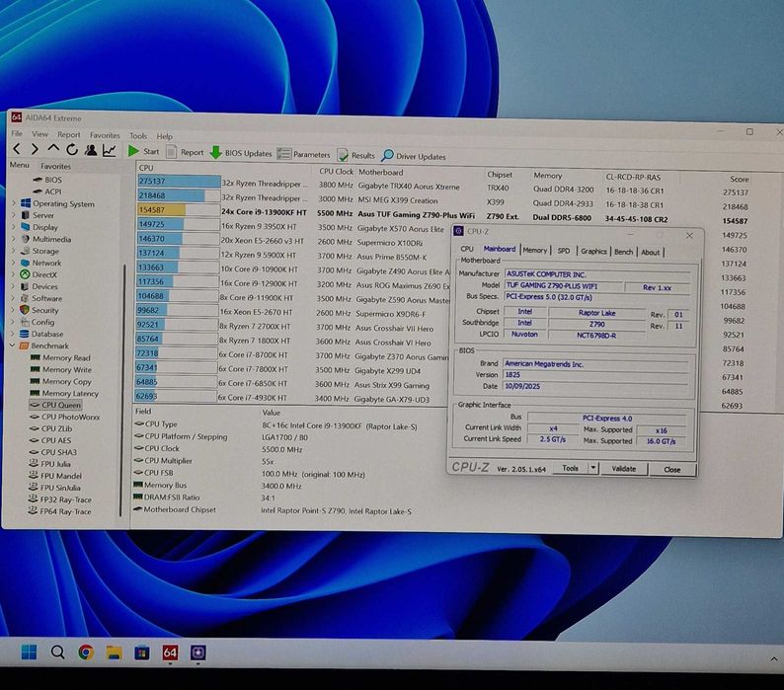Open the FP32 Ray-Trace benchmark
This screenshot has width=784, height=690.
[59, 499]
